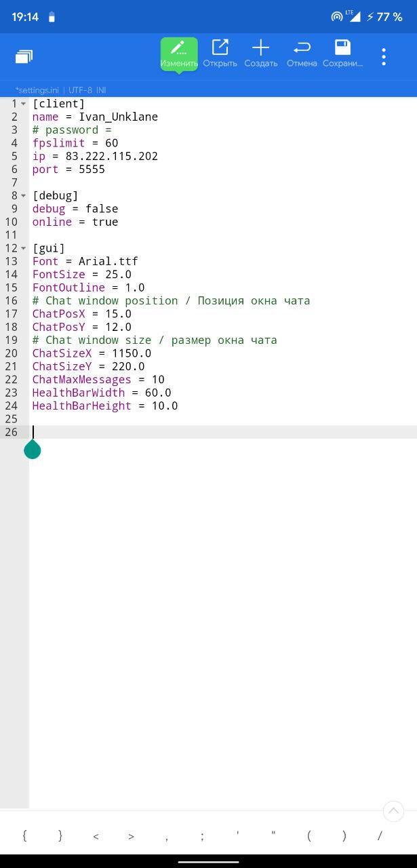Place cursor on online = true line
This screenshot has width=417, height=868.
75,222
